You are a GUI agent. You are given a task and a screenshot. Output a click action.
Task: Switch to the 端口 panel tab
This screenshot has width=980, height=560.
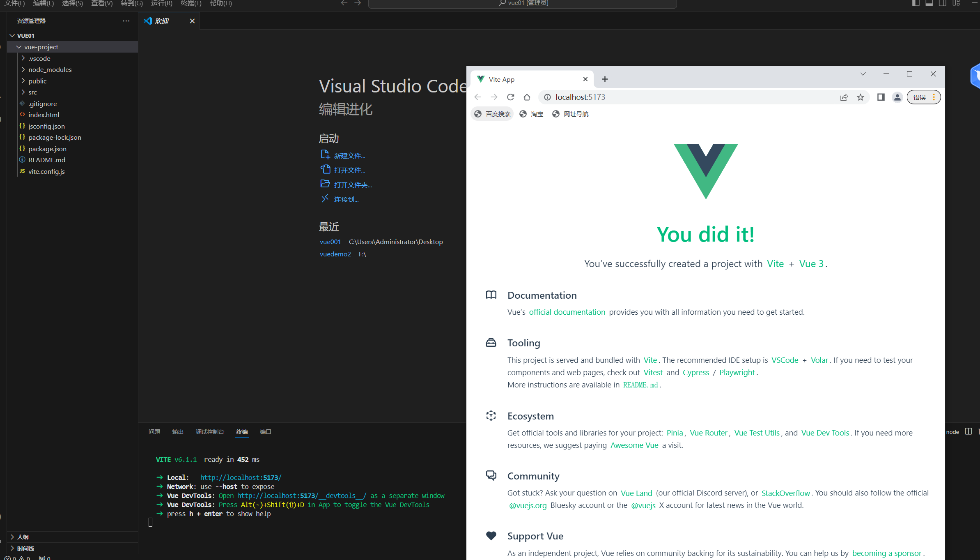click(x=266, y=432)
